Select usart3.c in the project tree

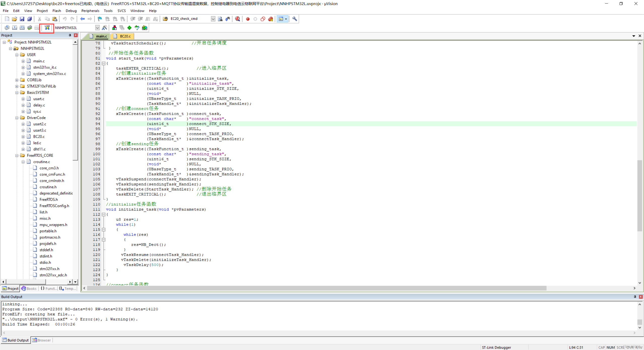(x=40, y=130)
